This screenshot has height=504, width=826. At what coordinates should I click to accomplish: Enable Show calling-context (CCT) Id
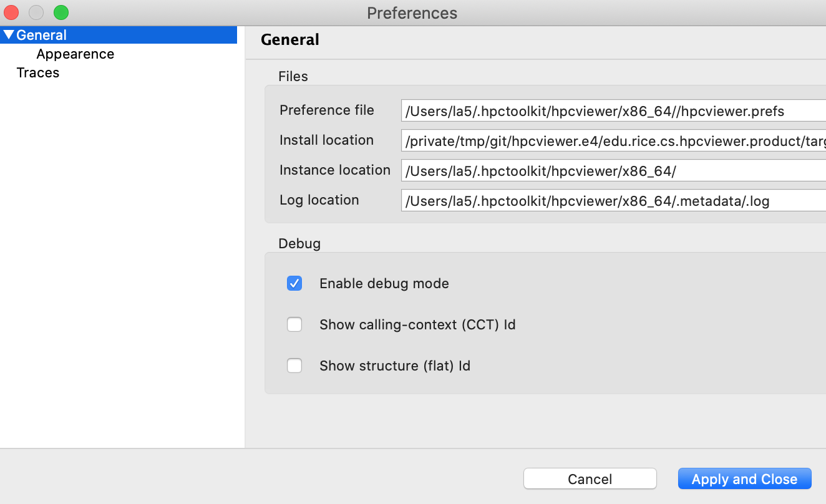[x=294, y=324]
